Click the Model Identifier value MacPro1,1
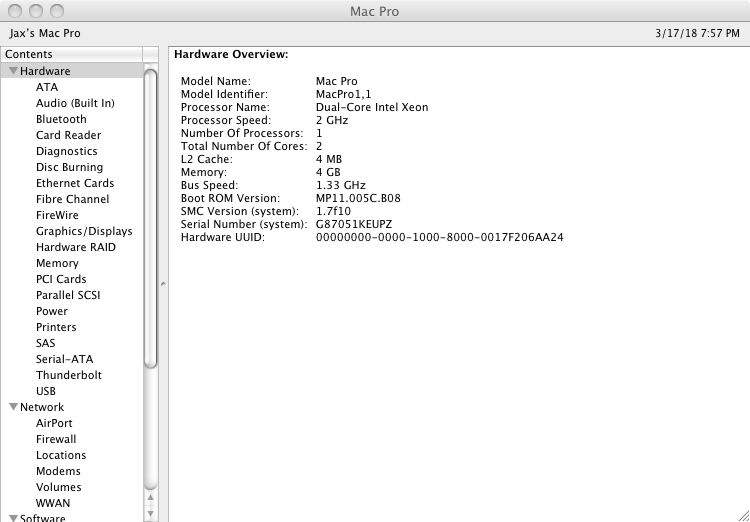 point(343,94)
